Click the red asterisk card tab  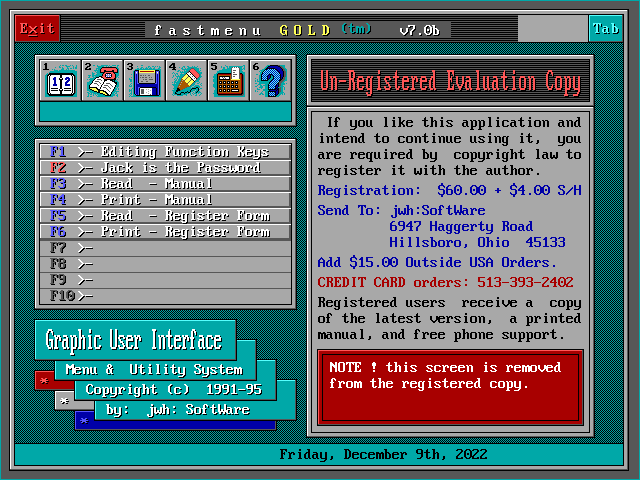pyautogui.click(x=45, y=380)
